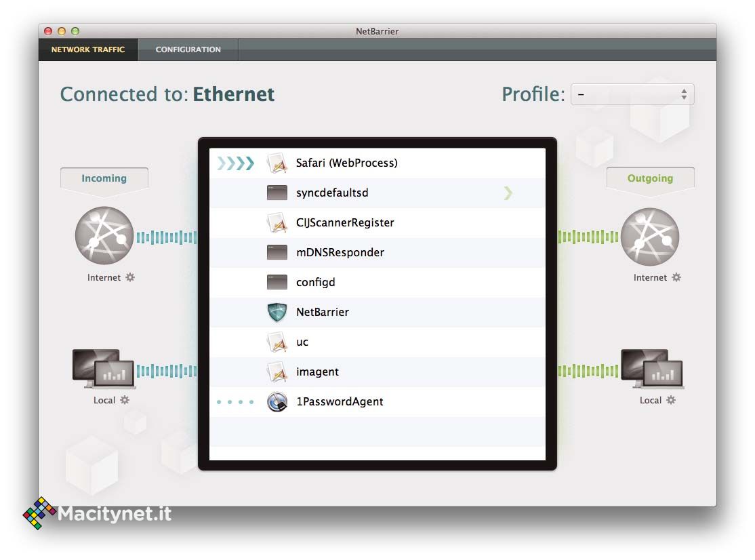The height and width of the screenshot is (560, 755).
Task: Click the incoming Internet traffic bars
Action: tap(167, 237)
